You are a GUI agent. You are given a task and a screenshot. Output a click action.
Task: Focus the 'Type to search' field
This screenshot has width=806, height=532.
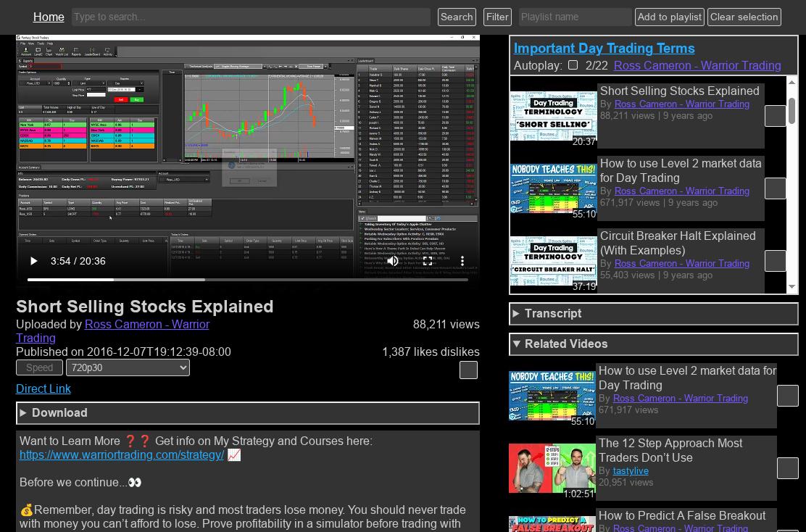(x=251, y=17)
